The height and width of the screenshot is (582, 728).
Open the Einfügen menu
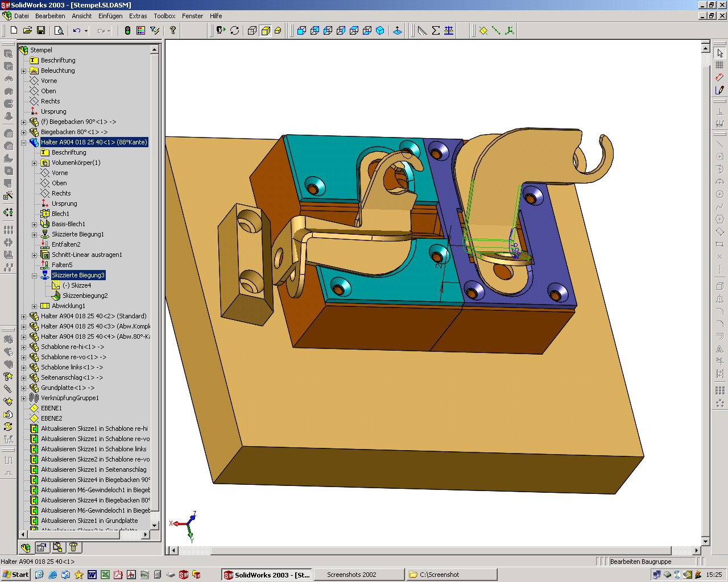110,16
